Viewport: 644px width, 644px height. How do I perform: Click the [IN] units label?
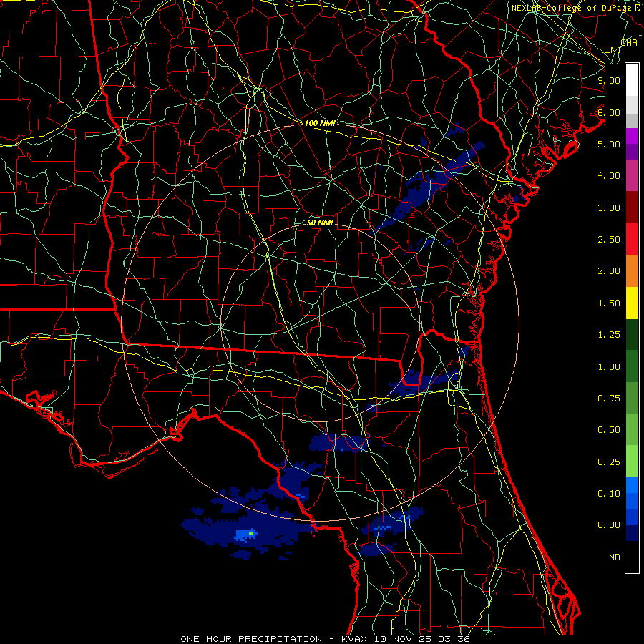(611, 49)
